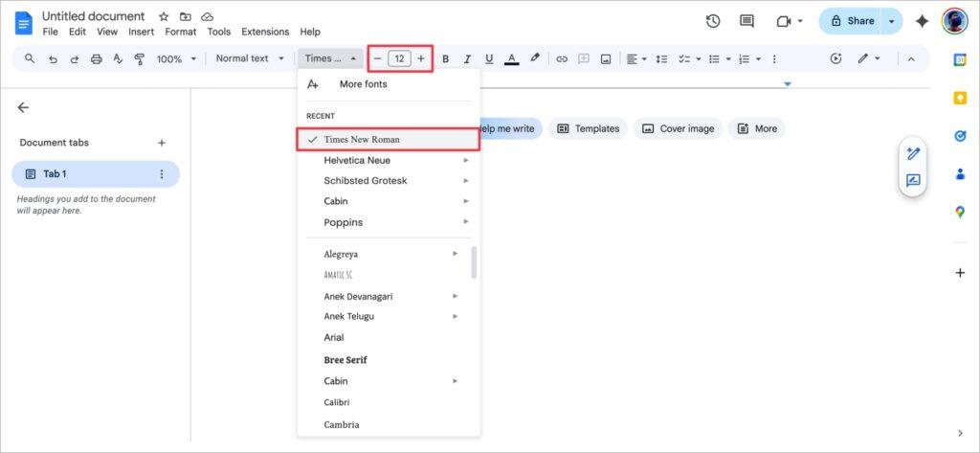
Task: Open the bulleted list dropdown arrow
Action: point(728,58)
